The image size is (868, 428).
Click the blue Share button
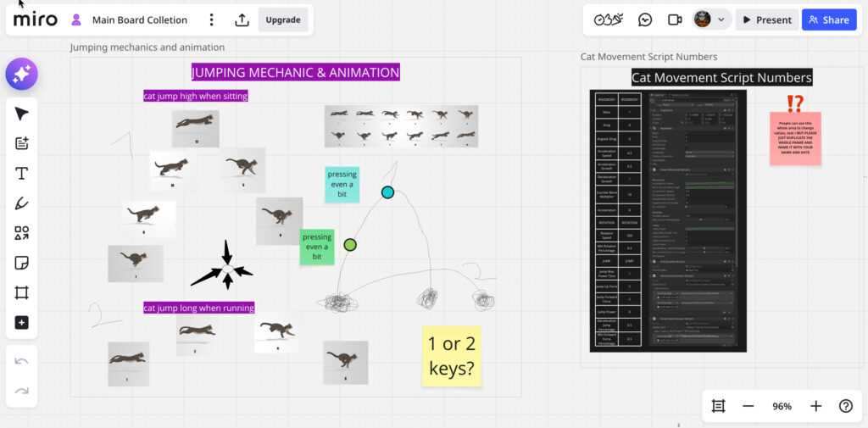click(828, 19)
